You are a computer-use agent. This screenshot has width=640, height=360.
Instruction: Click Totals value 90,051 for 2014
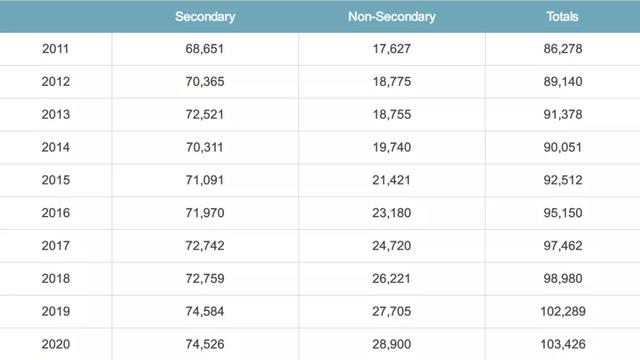coord(562,147)
